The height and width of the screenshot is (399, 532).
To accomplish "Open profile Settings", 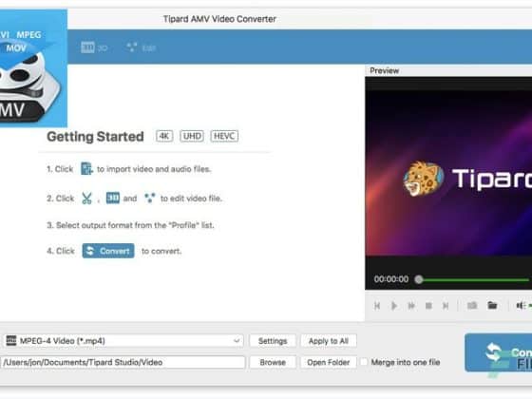I will tap(273, 341).
